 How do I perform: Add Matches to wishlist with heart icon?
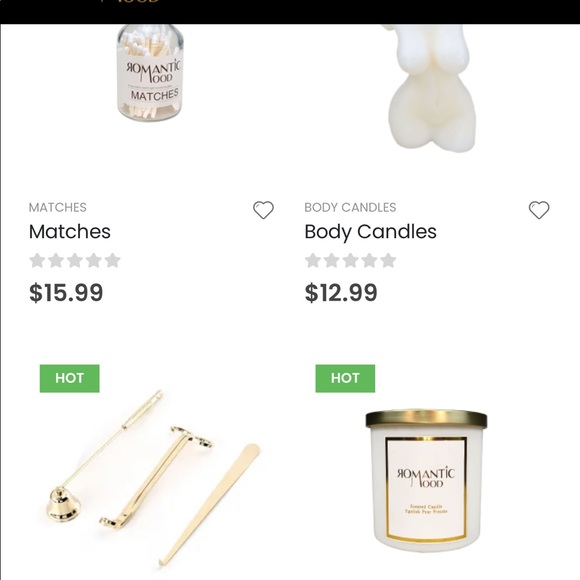[x=263, y=210]
